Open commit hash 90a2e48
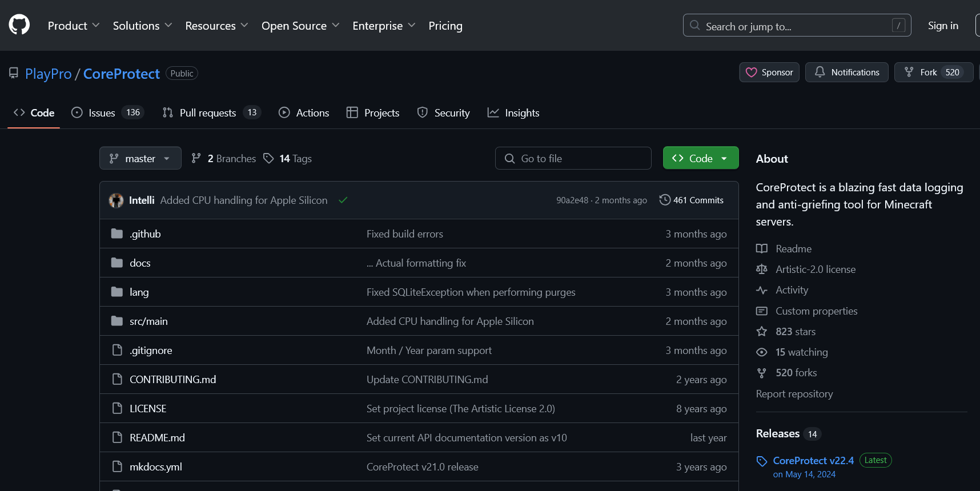 click(x=572, y=200)
